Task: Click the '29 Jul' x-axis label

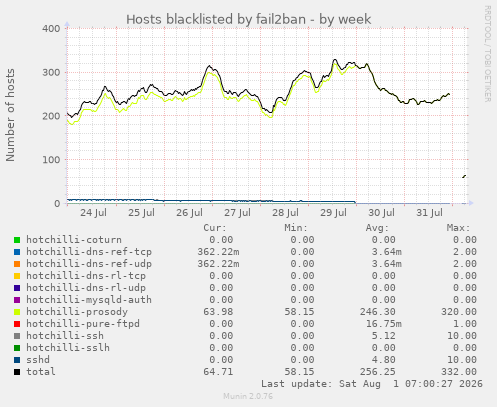Action: click(x=333, y=213)
